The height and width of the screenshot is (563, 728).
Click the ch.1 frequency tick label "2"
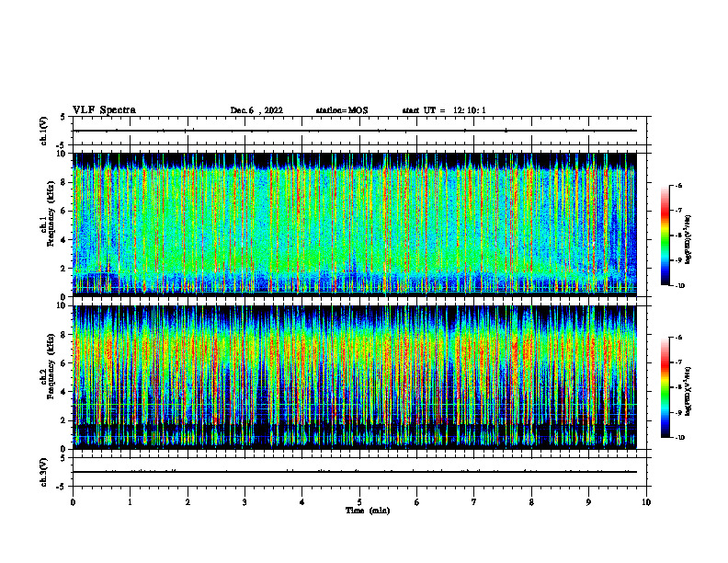click(64, 268)
